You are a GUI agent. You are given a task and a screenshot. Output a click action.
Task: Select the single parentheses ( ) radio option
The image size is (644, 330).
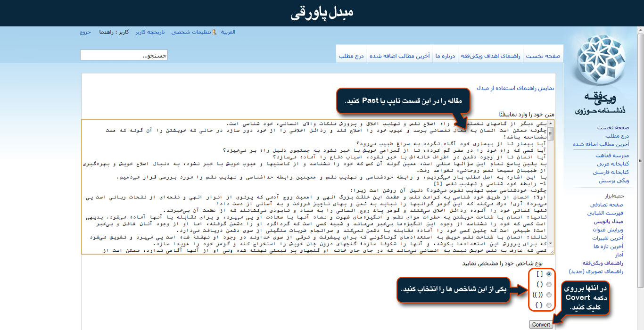click(x=548, y=284)
